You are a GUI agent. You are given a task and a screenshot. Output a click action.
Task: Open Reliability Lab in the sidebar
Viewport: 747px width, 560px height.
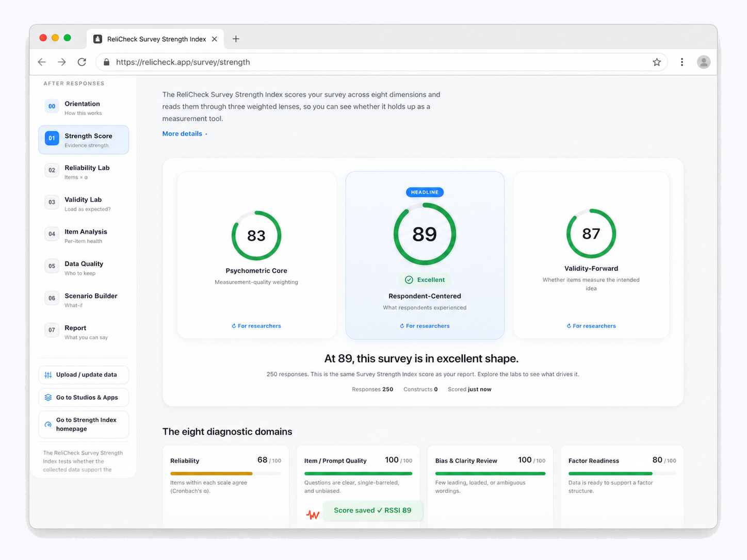click(84, 172)
